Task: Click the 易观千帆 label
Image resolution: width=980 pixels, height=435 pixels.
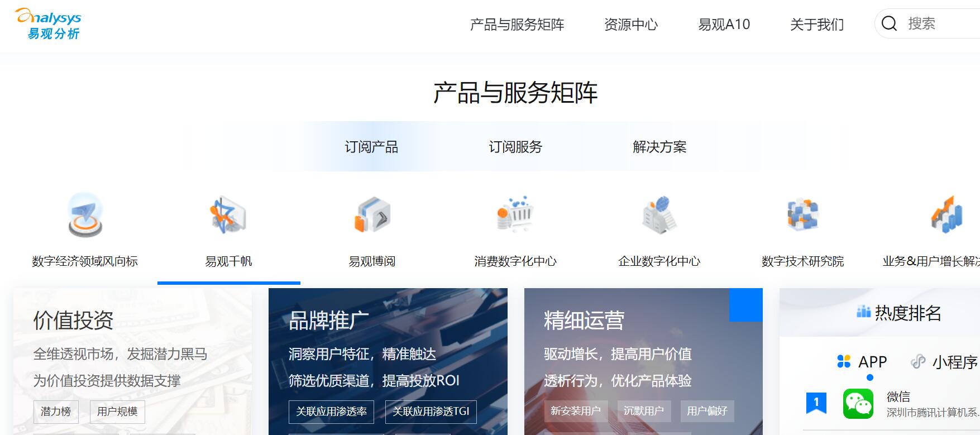Action: tap(228, 261)
